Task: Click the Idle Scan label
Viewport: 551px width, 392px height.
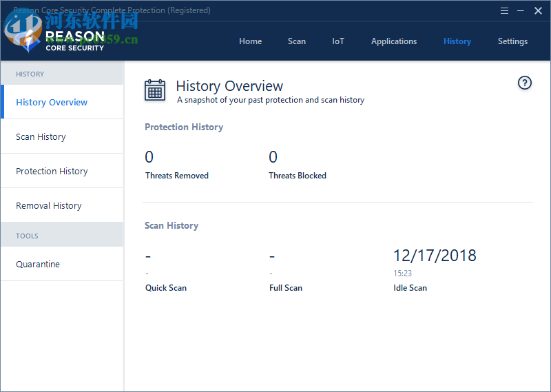Action: pos(410,288)
